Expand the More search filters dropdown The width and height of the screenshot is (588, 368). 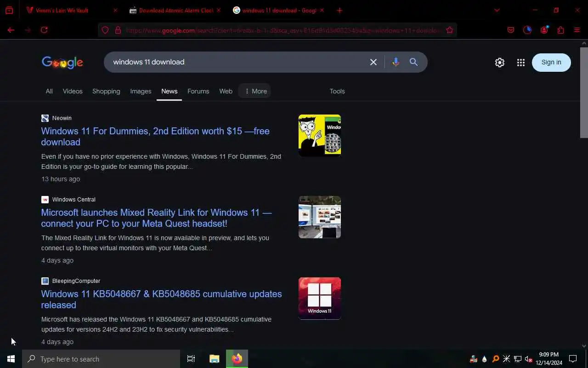pos(255,91)
